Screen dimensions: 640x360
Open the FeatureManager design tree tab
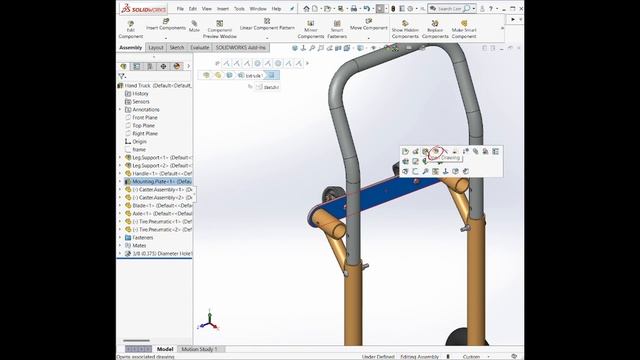(x=124, y=66)
